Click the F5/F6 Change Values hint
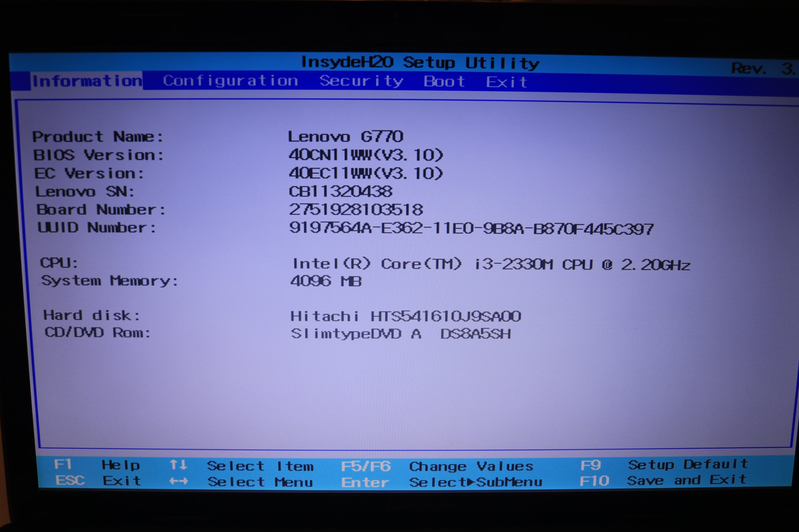 point(437,467)
